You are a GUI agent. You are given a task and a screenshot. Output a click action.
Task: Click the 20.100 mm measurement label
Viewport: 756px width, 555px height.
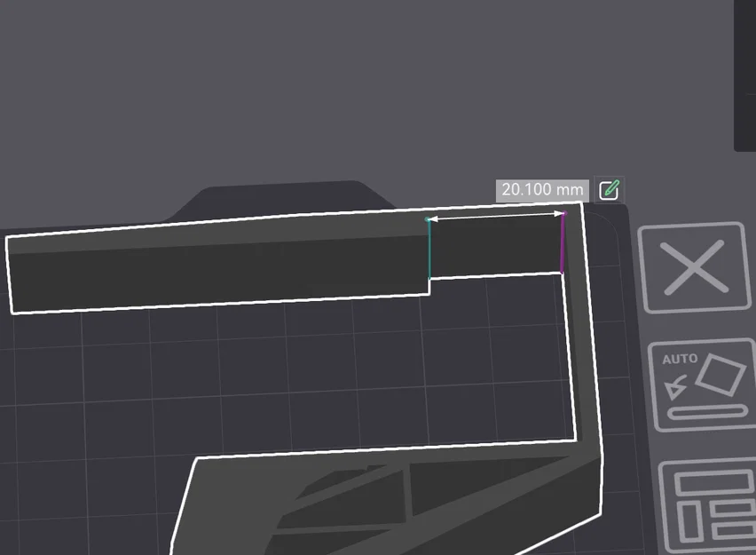pyautogui.click(x=542, y=190)
